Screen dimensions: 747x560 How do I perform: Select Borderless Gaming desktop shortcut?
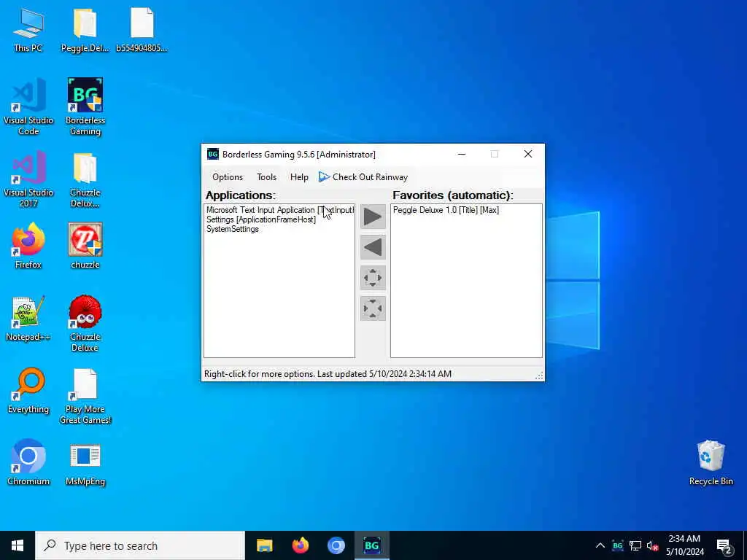pos(85,106)
